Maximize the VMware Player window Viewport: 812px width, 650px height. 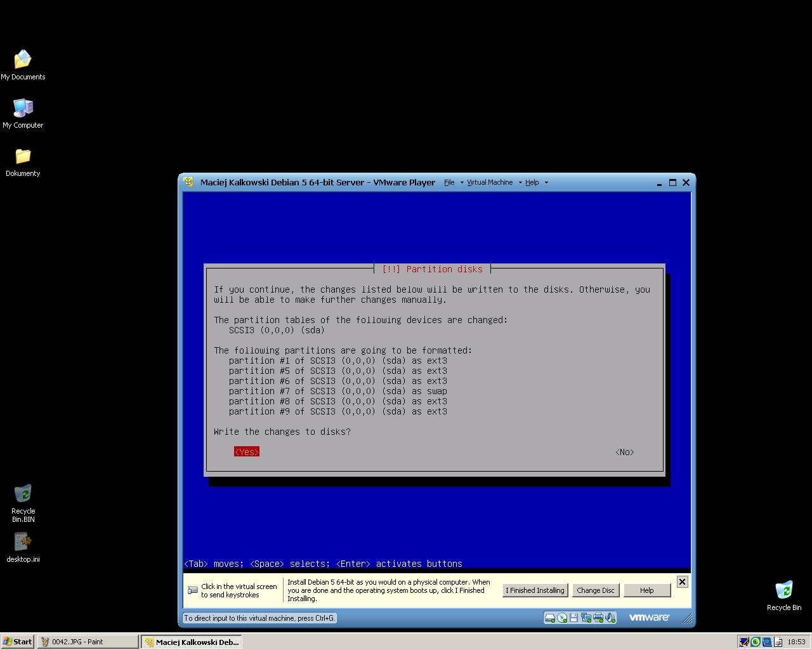(673, 182)
